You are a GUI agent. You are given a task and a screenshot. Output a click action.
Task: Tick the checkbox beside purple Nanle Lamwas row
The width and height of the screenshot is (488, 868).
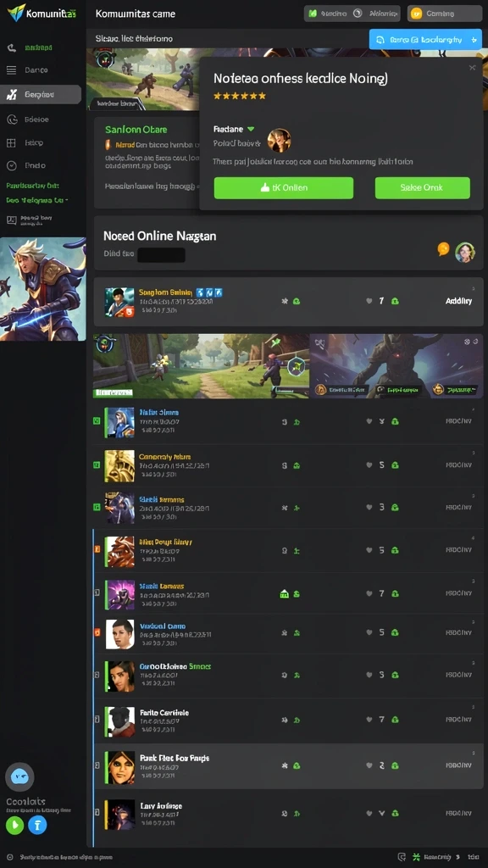[x=97, y=593]
